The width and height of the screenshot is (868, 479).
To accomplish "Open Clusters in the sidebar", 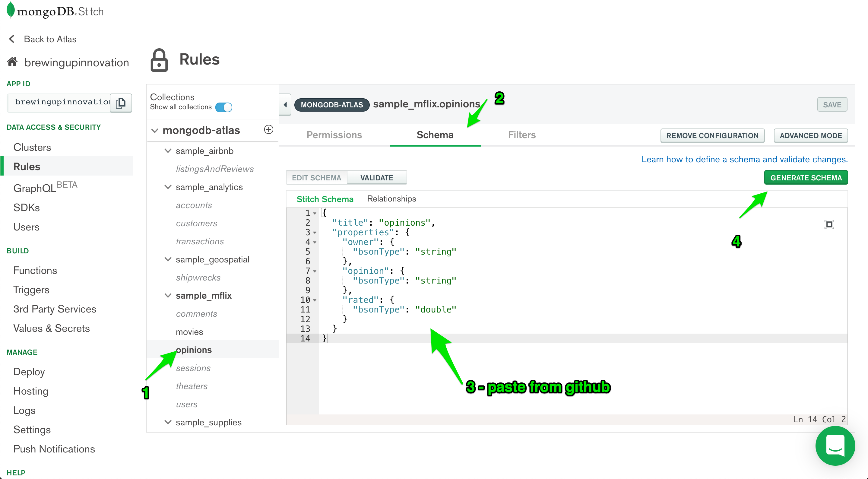I will 32,147.
